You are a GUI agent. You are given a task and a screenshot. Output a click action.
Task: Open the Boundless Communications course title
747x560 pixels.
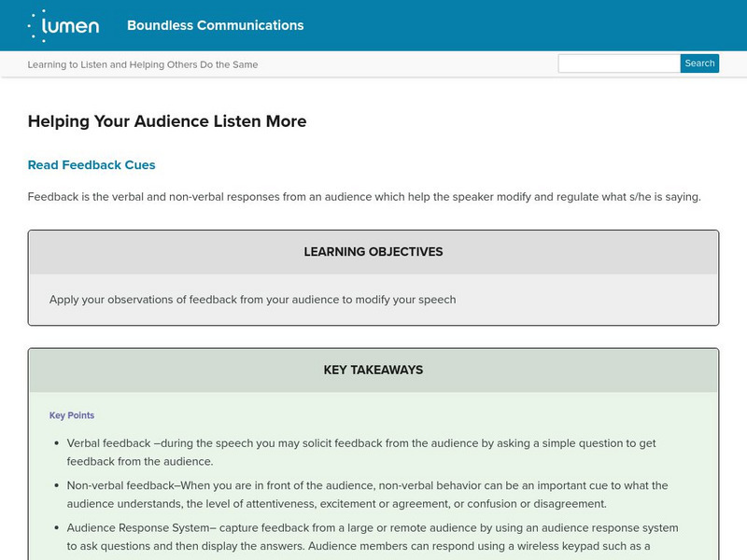[215, 25]
